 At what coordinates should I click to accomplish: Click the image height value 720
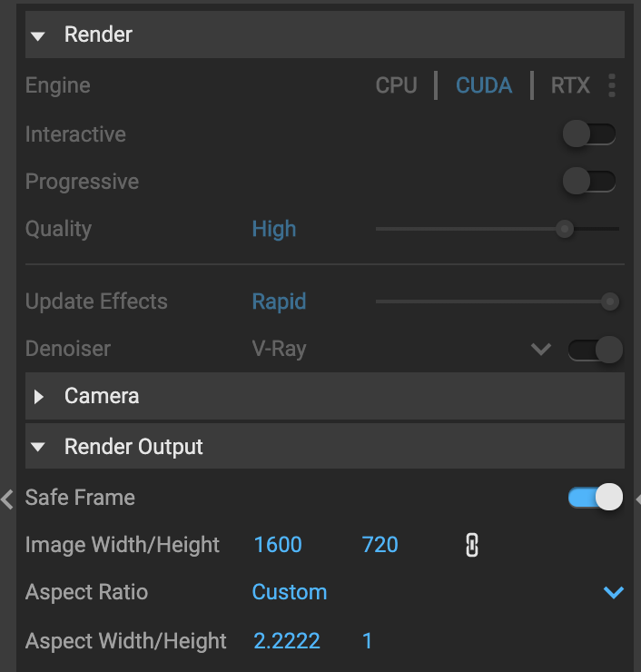[x=380, y=545]
